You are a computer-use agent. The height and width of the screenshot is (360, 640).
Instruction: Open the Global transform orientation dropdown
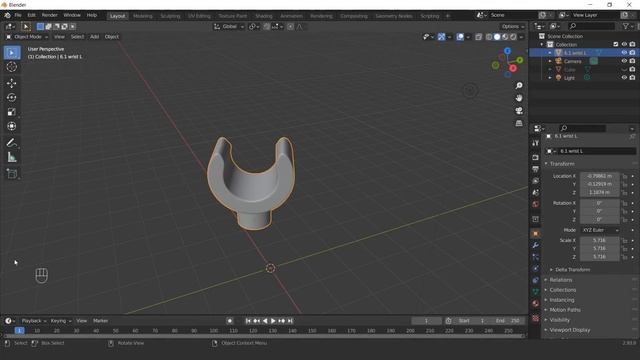coord(229,27)
